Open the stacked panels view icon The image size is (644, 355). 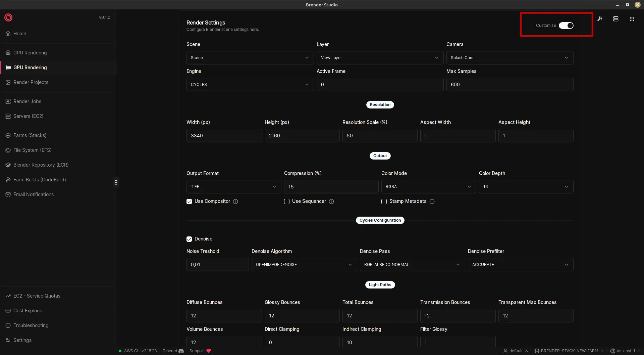tap(616, 19)
